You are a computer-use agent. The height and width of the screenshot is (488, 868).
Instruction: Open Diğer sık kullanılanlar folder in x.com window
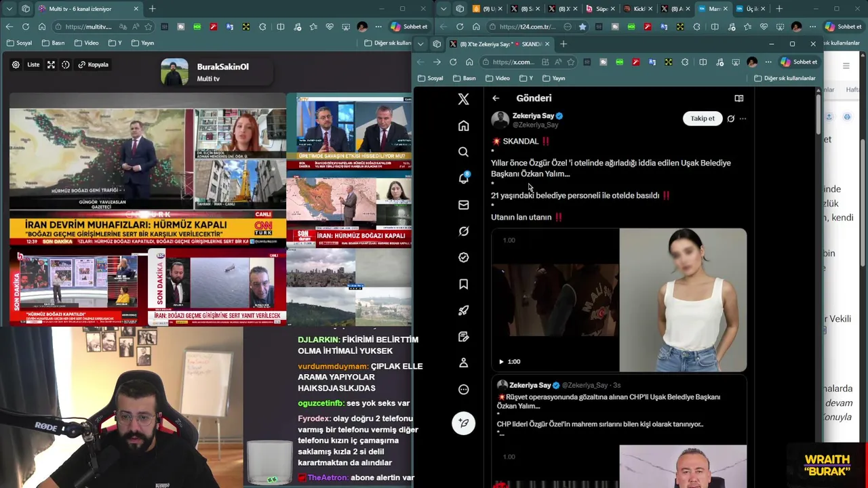pos(785,78)
